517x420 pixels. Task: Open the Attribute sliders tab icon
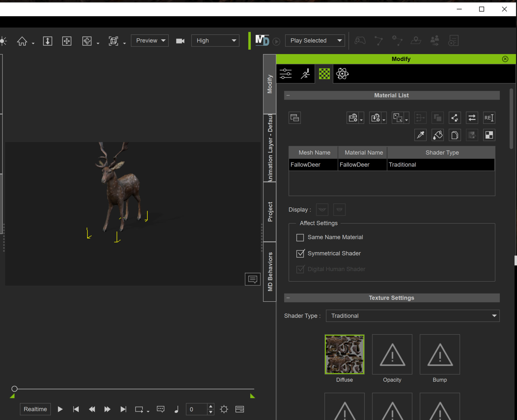pyautogui.click(x=286, y=74)
